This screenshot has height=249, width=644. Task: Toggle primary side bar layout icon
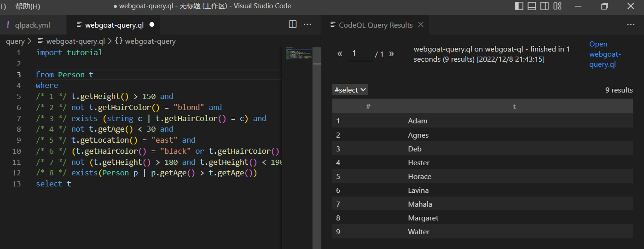click(519, 6)
